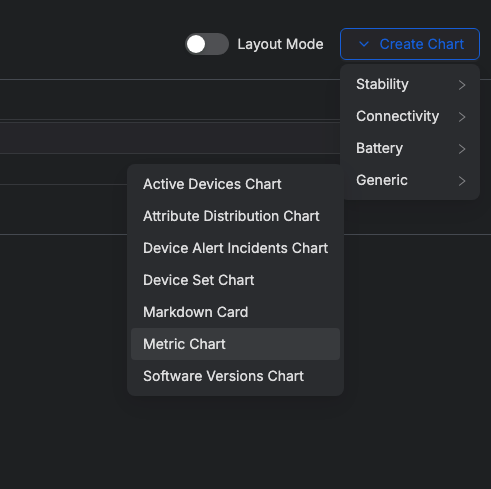Click the Layout Mode label text
The image size is (491, 489).
coord(280,44)
